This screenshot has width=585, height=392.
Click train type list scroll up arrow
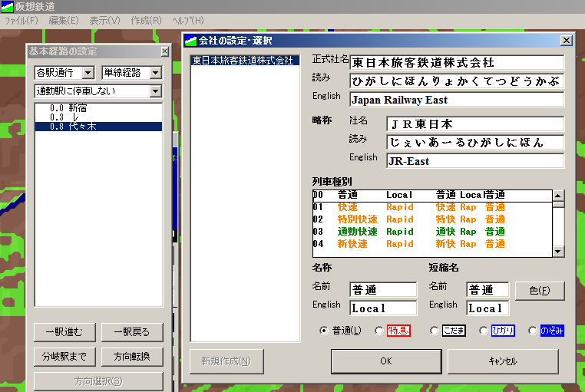(x=558, y=196)
